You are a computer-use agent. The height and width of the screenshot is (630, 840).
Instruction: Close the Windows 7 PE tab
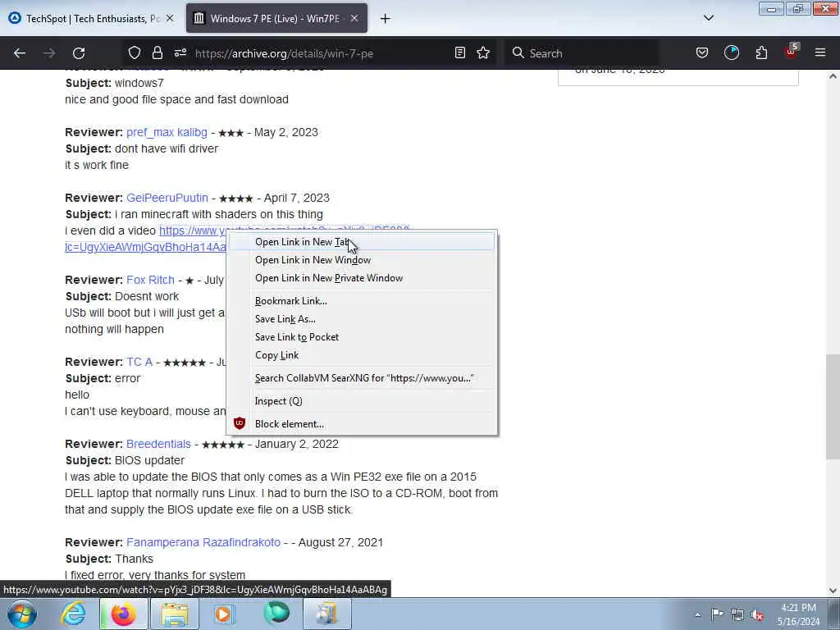click(x=354, y=18)
